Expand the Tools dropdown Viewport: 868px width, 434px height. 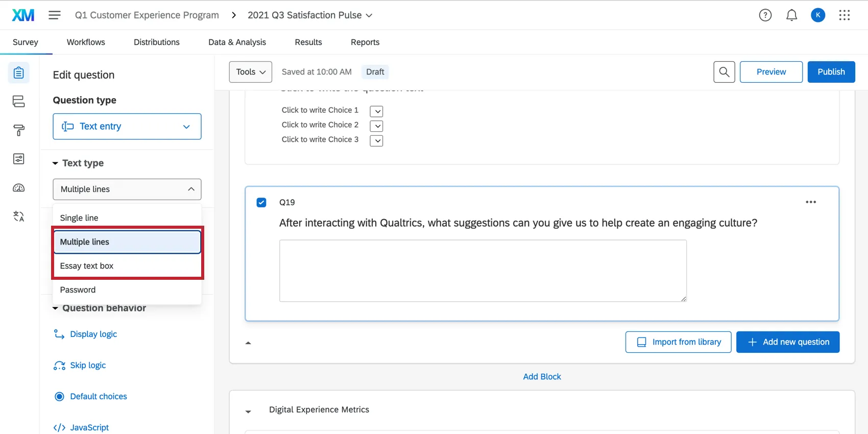click(x=251, y=72)
